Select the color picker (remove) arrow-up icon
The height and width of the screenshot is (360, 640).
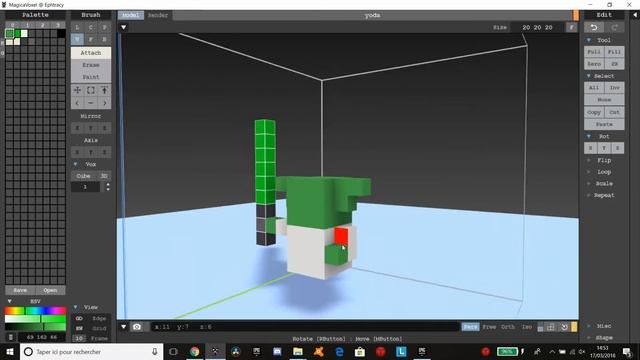(x=104, y=90)
